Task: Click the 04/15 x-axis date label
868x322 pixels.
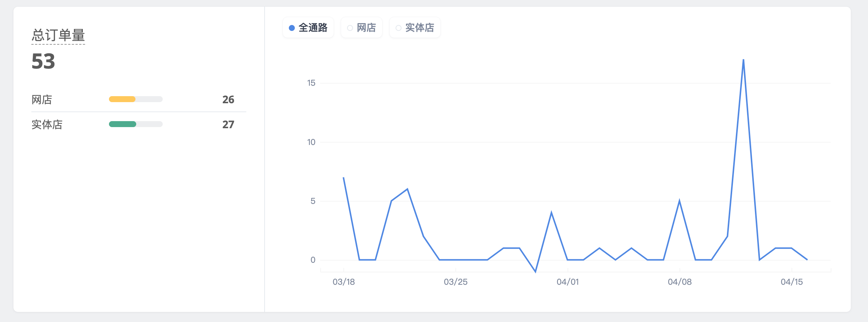Action: (x=791, y=282)
